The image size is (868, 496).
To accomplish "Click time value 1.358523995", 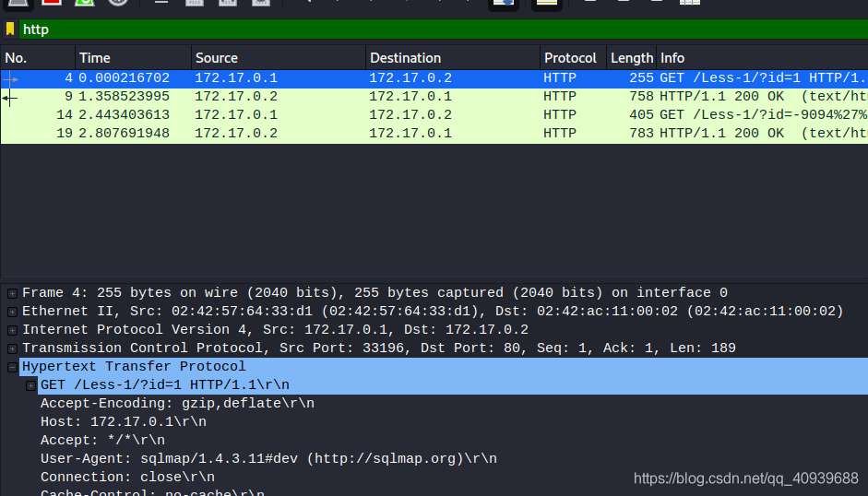I will (x=124, y=96).
